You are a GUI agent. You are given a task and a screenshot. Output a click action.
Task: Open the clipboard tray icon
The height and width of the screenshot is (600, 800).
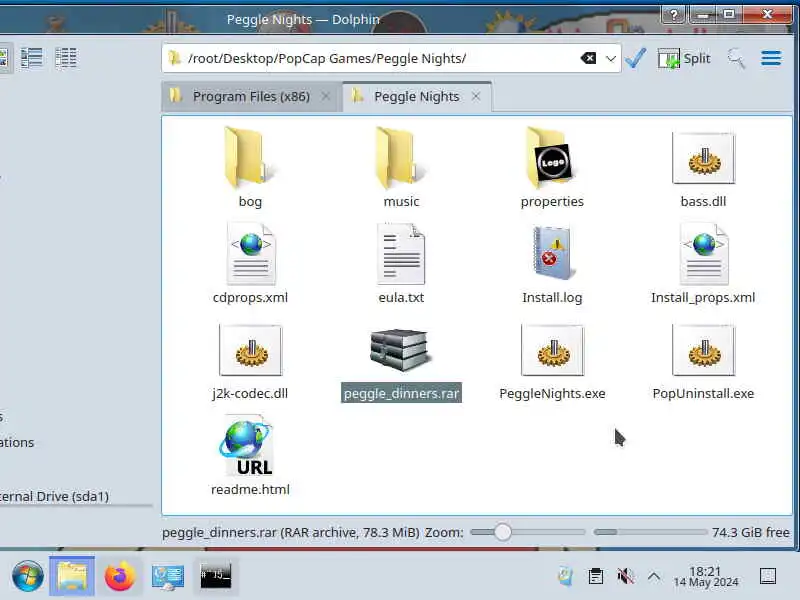pos(595,577)
